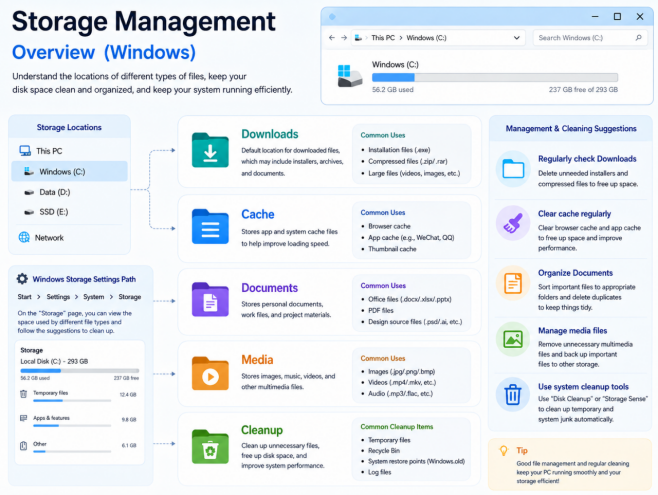Click Windows (C:) in the address breadcrumb
The height and width of the screenshot is (495, 658).
426,38
